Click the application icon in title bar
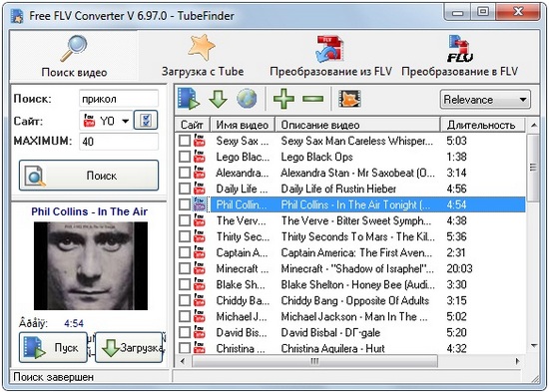 (17, 16)
